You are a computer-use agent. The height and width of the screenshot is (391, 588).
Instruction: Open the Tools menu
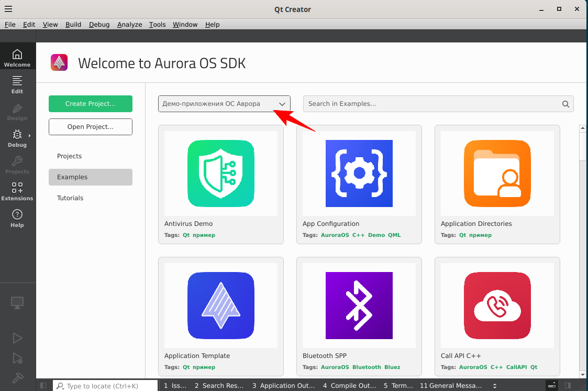(157, 25)
